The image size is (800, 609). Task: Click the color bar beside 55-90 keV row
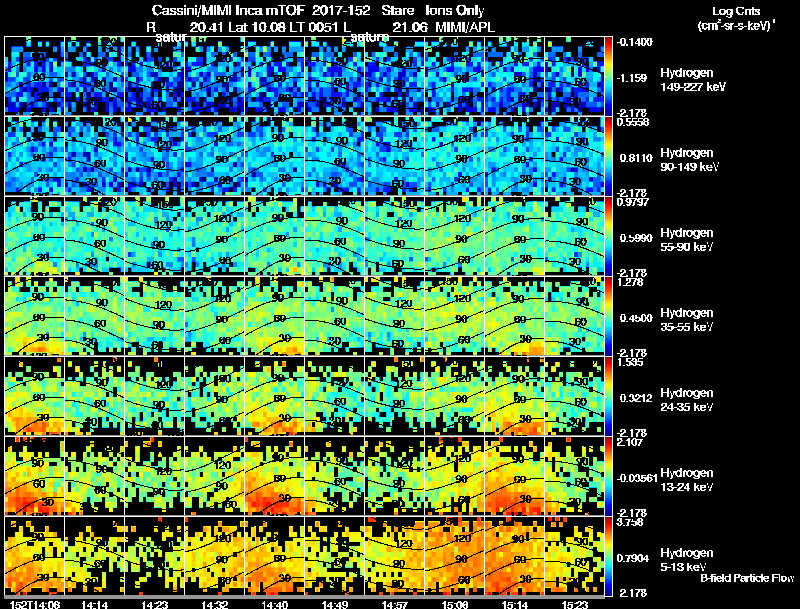pos(609,236)
